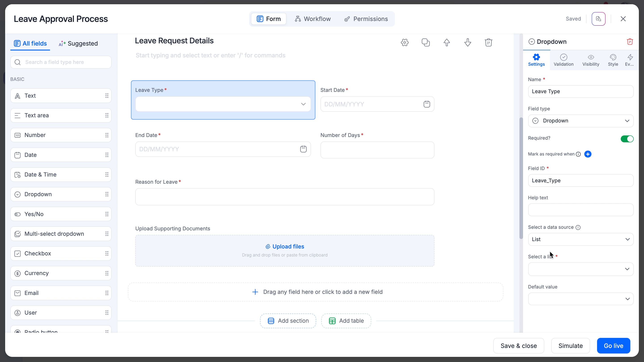Screen dimensions: 644x362
Task: Click the Add section button
Action: tap(288, 321)
